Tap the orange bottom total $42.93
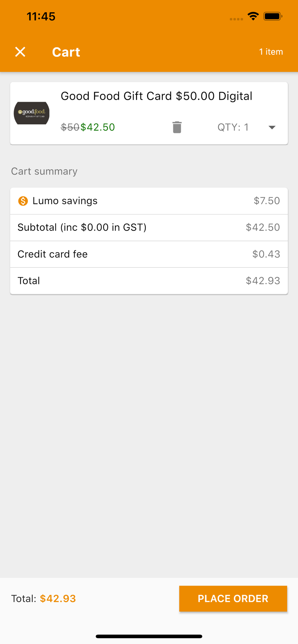 point(58,599)
